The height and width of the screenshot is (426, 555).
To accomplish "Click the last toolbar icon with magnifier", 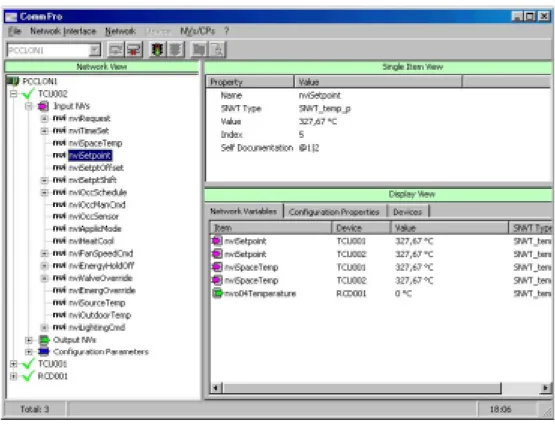I will coord(218,50).
